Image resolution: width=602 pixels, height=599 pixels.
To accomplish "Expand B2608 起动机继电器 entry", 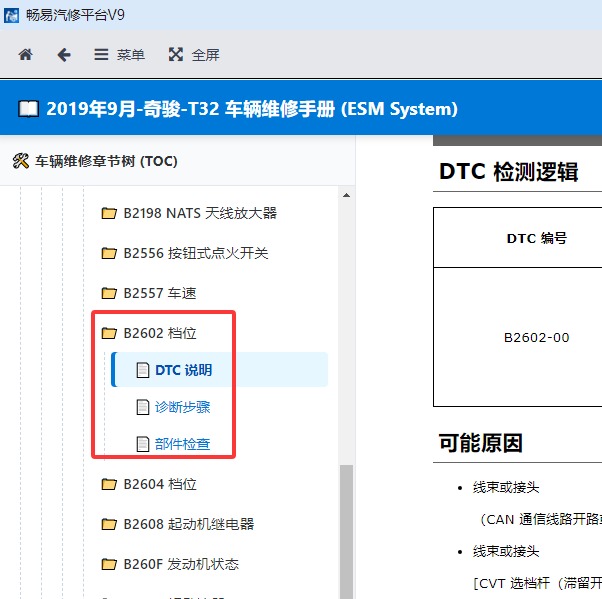I will tap(189, 524).
